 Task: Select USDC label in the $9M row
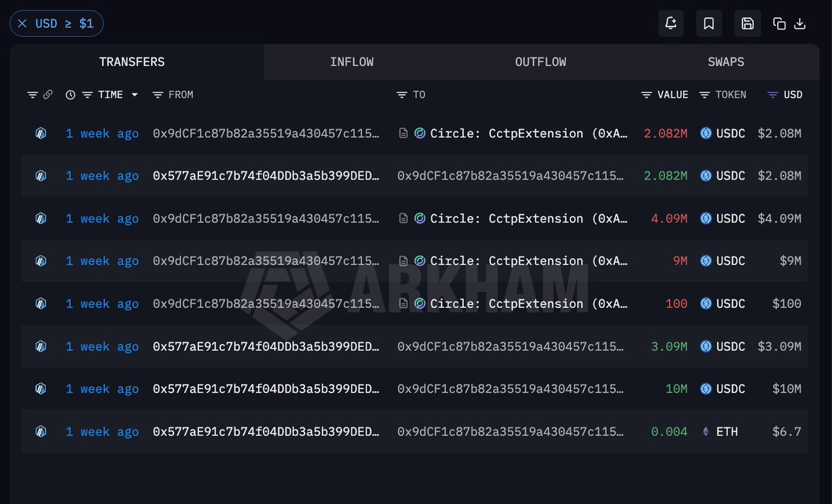(731, 261)
